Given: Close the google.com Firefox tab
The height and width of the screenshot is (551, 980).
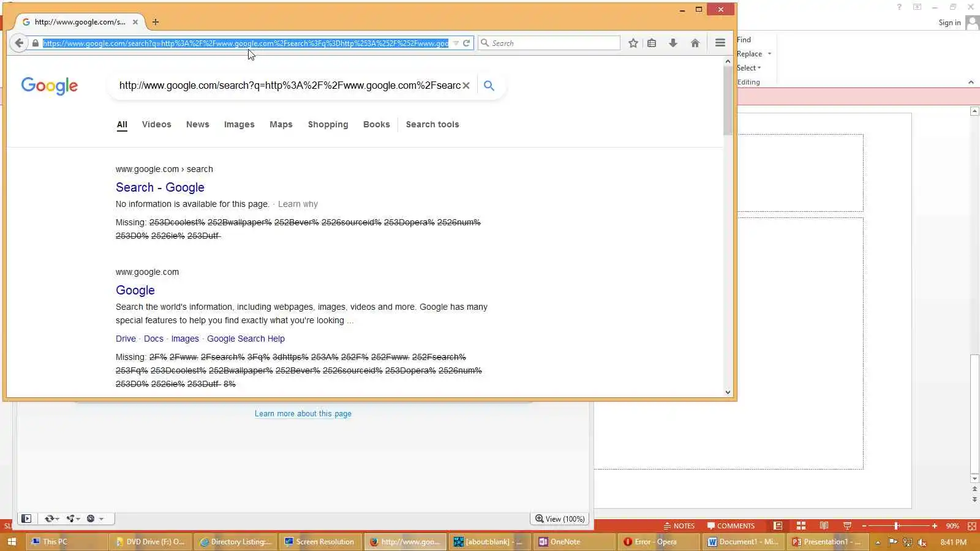Looking at the screenshot, I should coord(135,22).
